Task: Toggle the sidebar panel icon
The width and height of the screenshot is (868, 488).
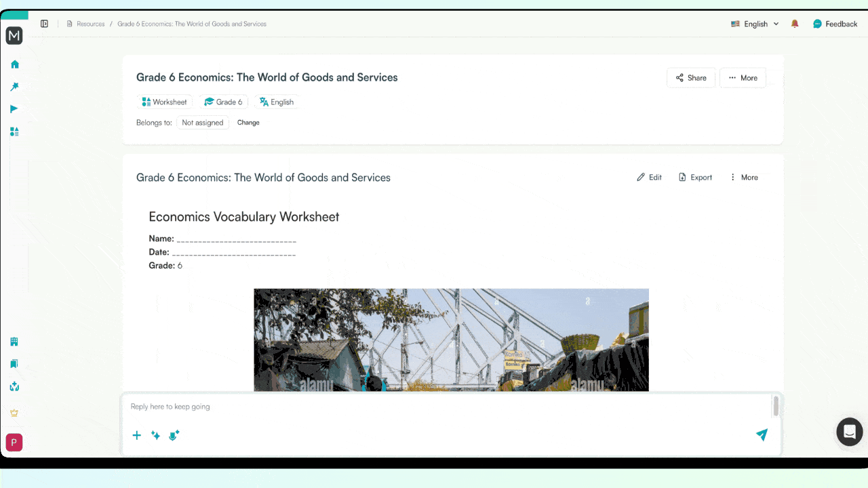Action: pos(44,24)
